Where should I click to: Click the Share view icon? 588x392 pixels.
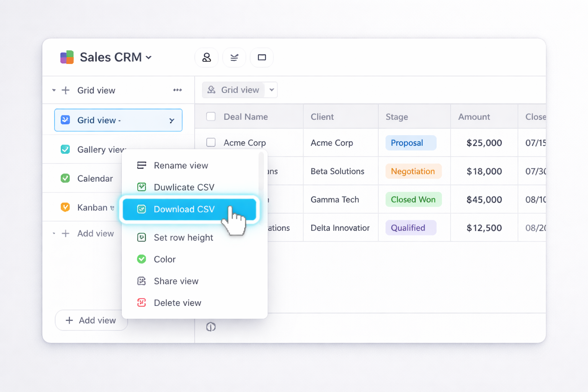tap(142, 281)
